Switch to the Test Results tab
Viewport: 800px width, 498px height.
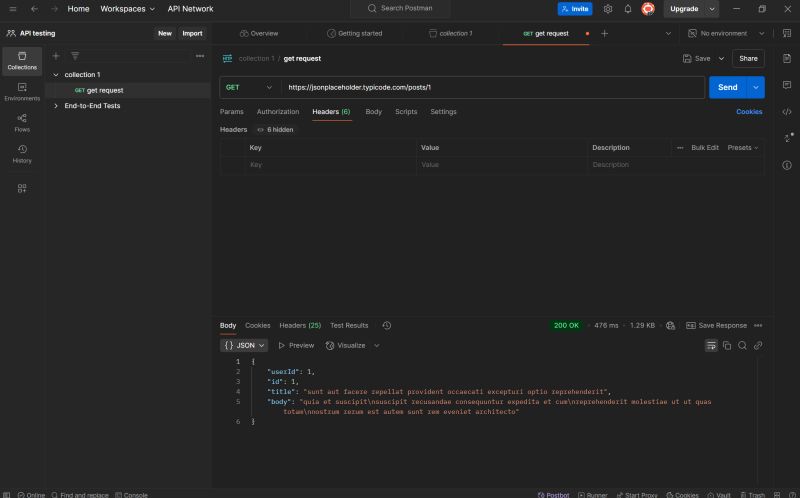tap(349, 326)
